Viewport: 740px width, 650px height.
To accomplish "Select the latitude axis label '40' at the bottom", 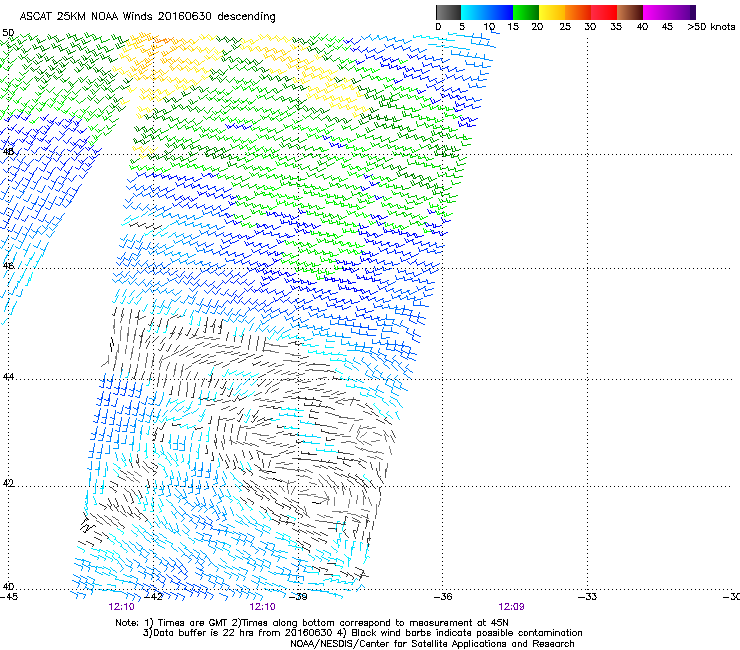I will coord(8,587).
